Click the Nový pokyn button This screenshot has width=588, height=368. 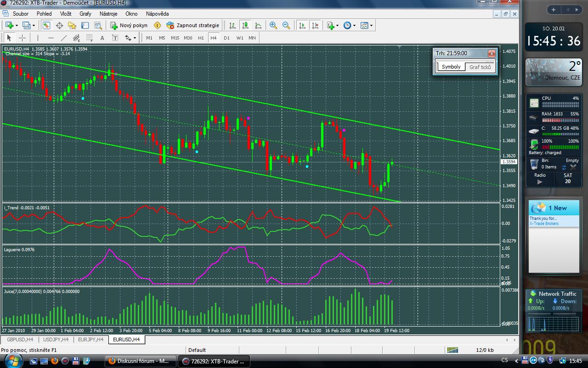[129, 25]
